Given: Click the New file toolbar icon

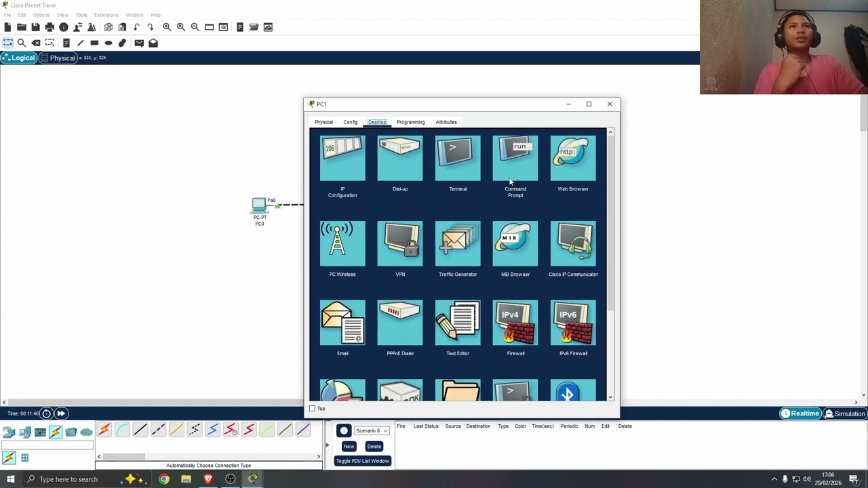Looking at the screenshot, I should pyautogui.click(x=7, y=27).
